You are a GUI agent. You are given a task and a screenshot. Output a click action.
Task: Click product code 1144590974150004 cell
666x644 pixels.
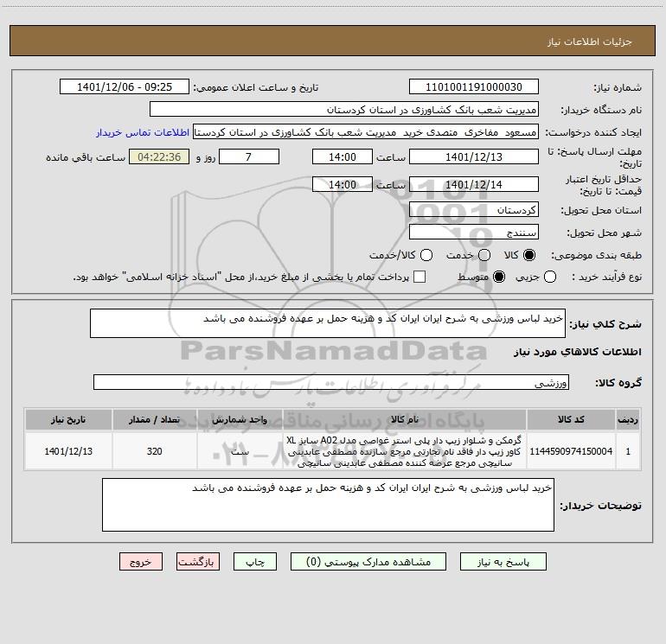[571, 451]
